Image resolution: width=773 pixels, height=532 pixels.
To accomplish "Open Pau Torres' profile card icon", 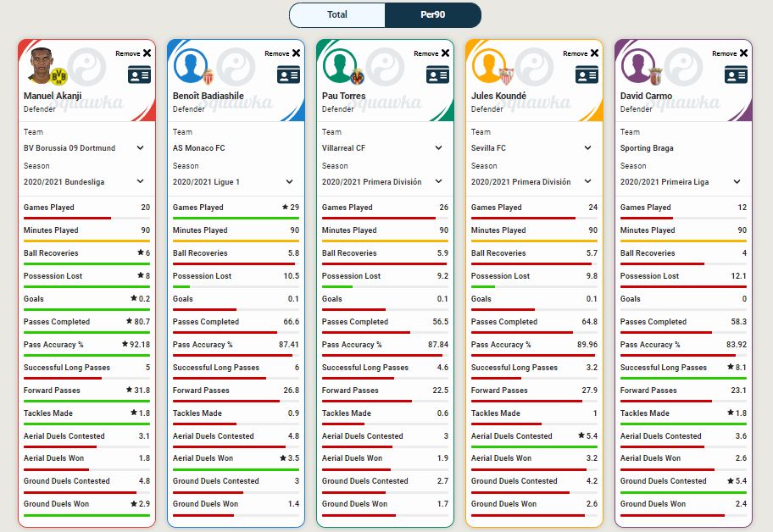I will (x=437, y=75).
